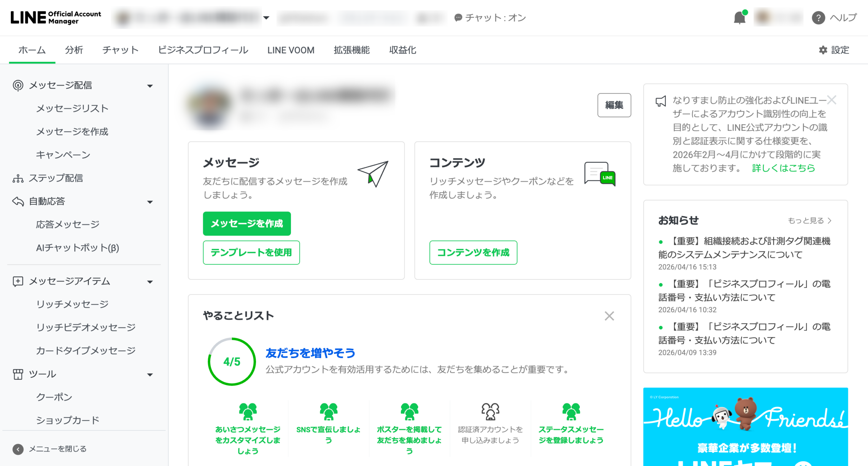Open settings gear icon

[823, 50]
